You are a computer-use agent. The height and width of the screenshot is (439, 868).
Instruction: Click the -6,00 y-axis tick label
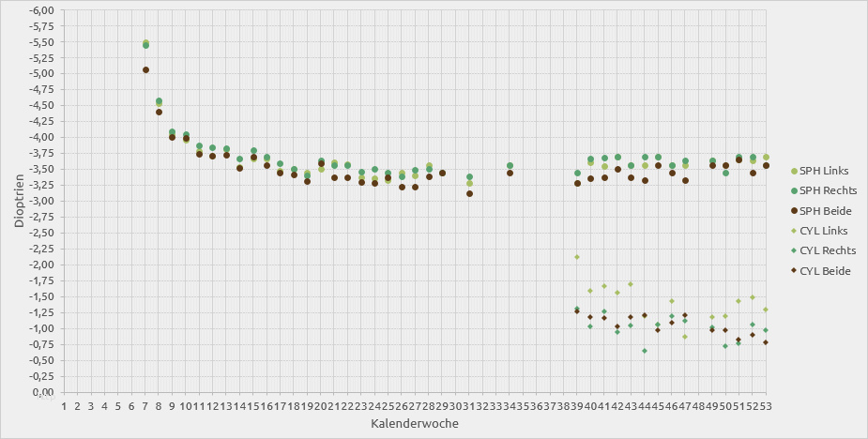(41, 10)
